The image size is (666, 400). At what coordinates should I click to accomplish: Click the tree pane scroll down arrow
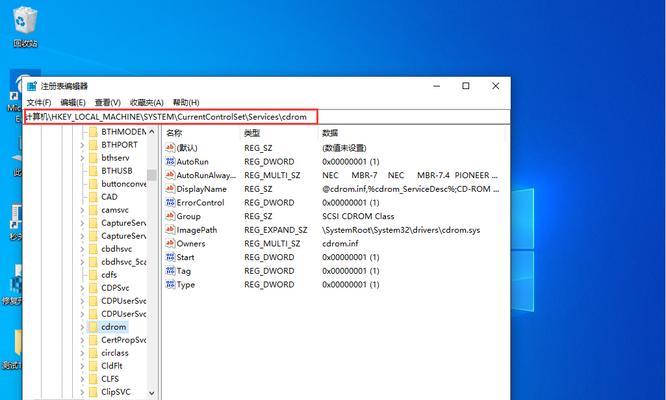[x=152, y=393]
